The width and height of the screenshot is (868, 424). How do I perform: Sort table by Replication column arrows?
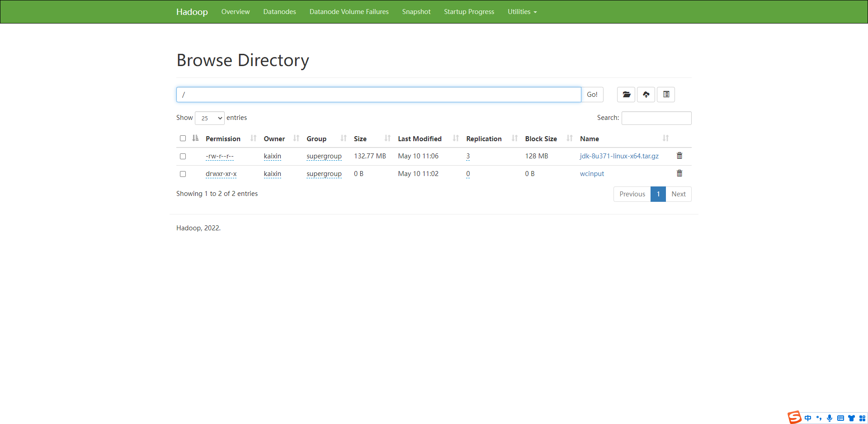click(x=514, y=138)
